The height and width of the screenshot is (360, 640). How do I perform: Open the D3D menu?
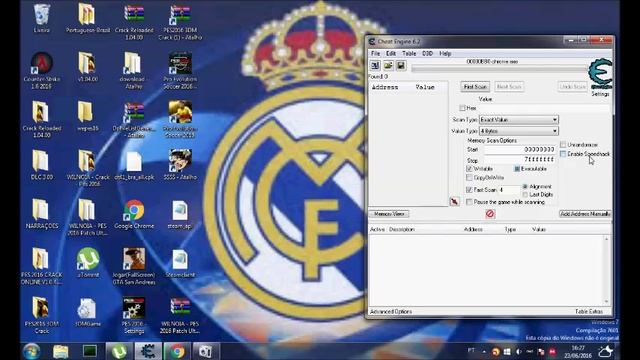(x=427, y=53)
